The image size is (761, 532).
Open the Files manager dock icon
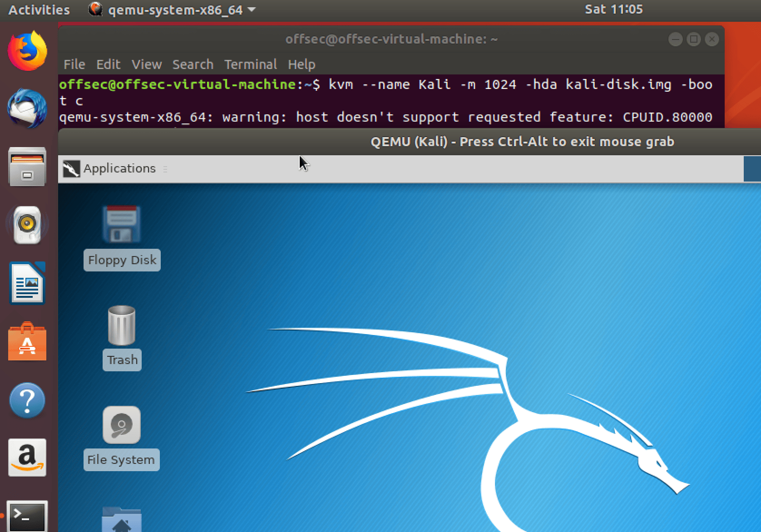27,167
